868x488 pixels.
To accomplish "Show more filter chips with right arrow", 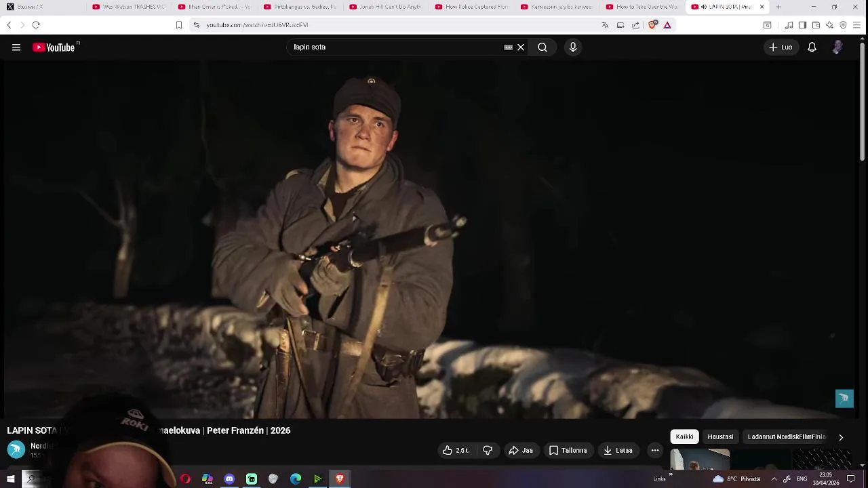I will coord(841,437).
